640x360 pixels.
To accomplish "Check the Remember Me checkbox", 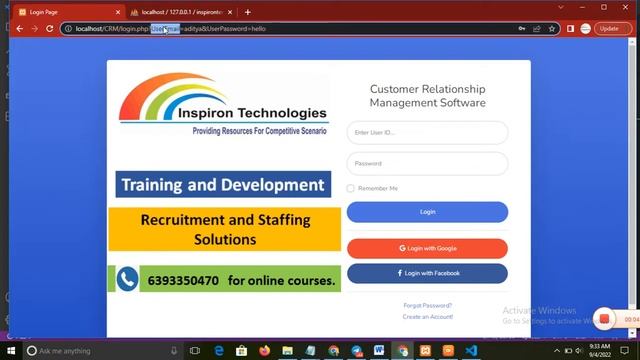I will coord(350,188).
